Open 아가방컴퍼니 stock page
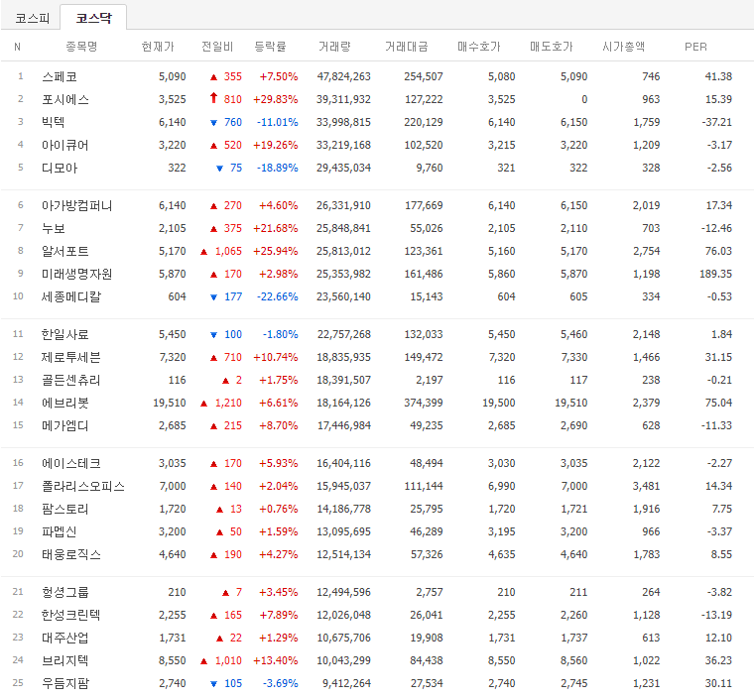This screenshot has height=700, width=754. point(77,205)
